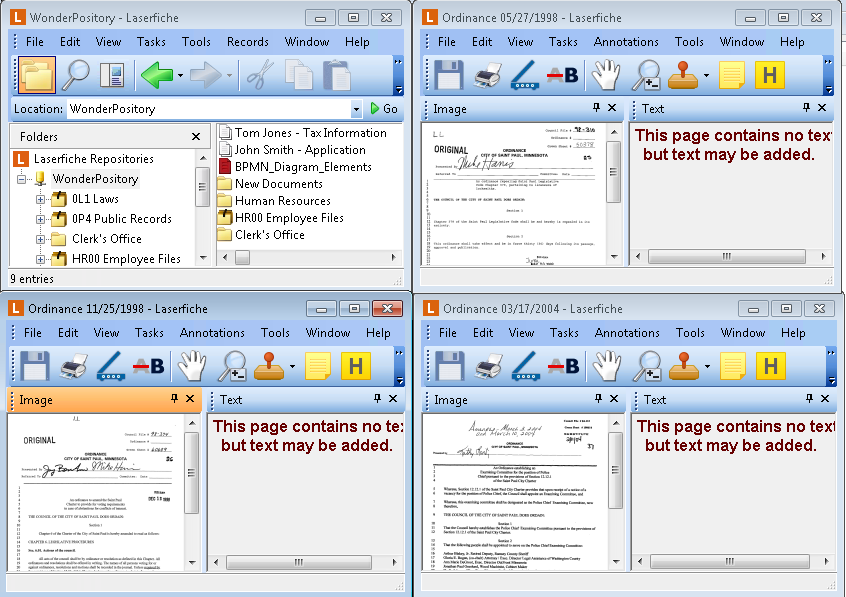Click horizontal scrollbar under Text in Ordinance 03/17/2004
Viewport: 846px width, 597px height.
pyautogui.click(x=729, y=561)
